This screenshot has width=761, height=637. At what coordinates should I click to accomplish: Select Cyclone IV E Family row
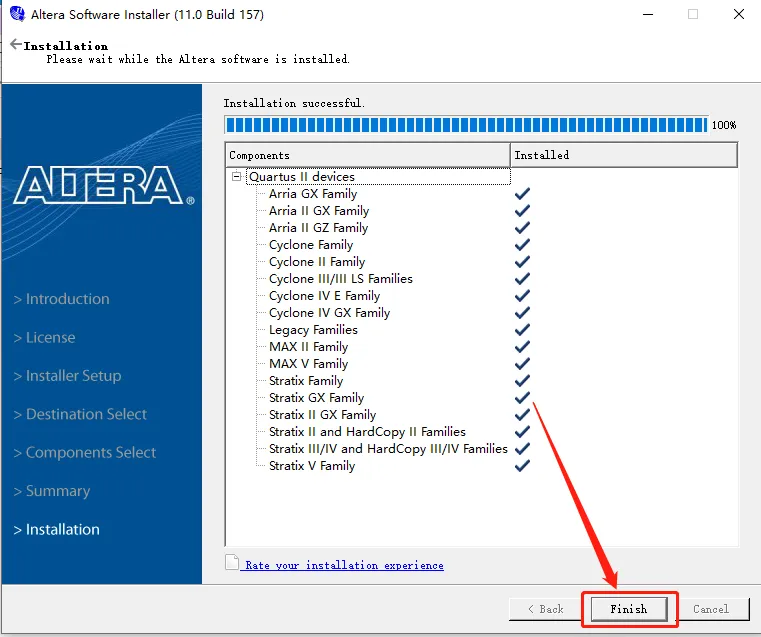[324, 296]
